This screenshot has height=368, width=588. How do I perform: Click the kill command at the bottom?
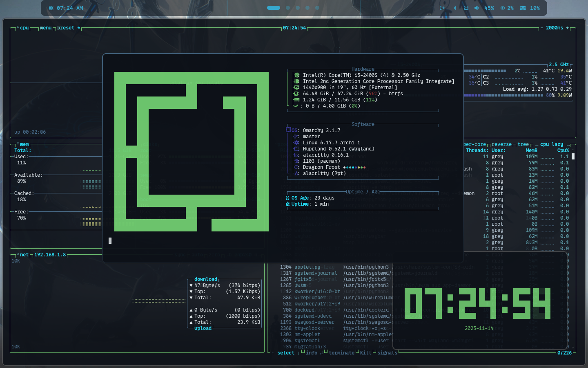pos(365,353)
